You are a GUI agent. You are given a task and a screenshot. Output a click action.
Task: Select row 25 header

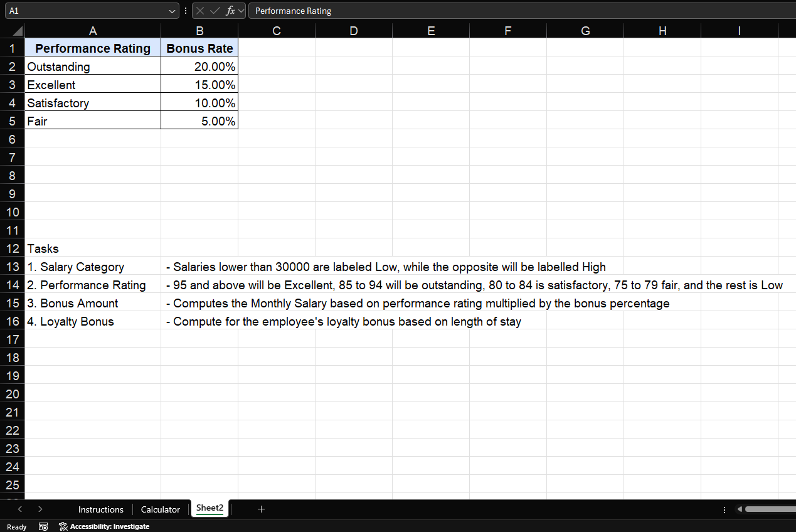click(x=13, y=485)
